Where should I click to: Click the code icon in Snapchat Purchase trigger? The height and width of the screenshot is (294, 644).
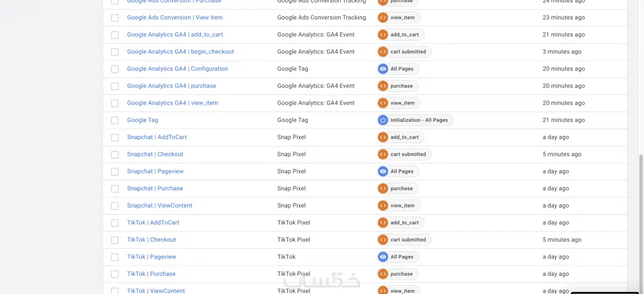click(383, 188)
